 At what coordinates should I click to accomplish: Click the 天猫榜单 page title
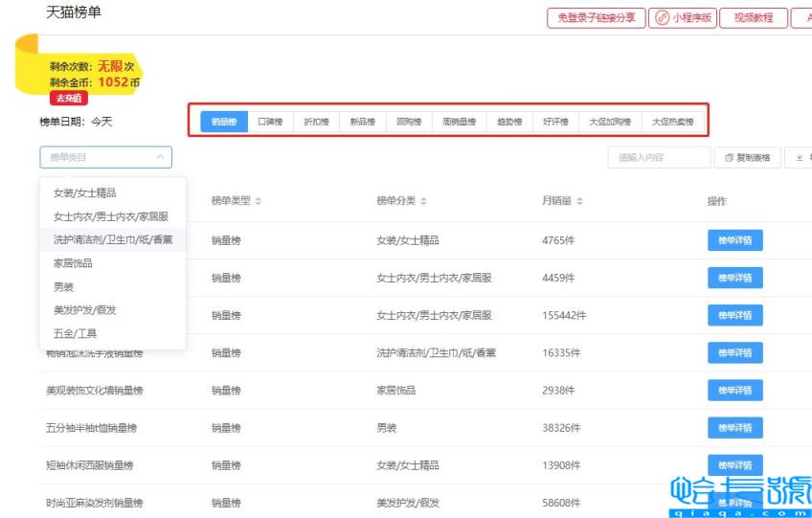coord(74,11)
